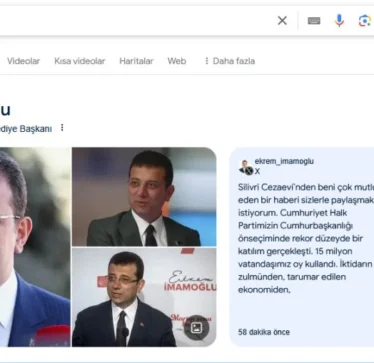Screen dimensions: 374x363
Task: Clear the search box with X icon
Action: click(x=282, y=21)
